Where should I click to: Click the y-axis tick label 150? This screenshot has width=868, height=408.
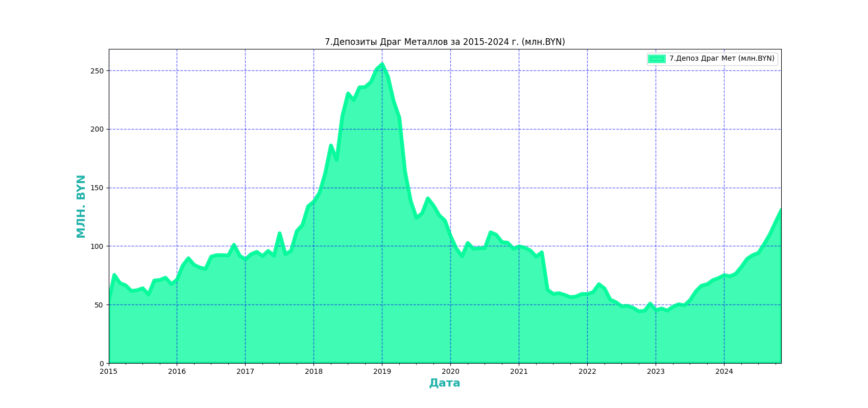[97, 188]
